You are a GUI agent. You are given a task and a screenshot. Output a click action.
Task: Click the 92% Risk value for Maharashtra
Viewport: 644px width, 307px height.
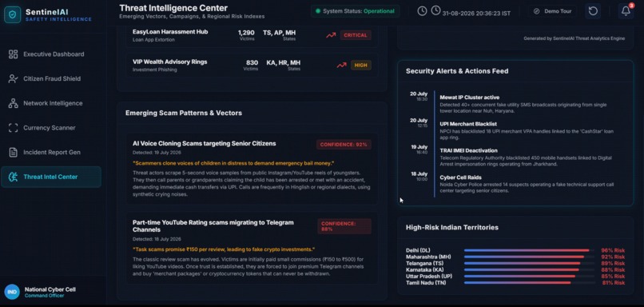click(x=613, y=257)
